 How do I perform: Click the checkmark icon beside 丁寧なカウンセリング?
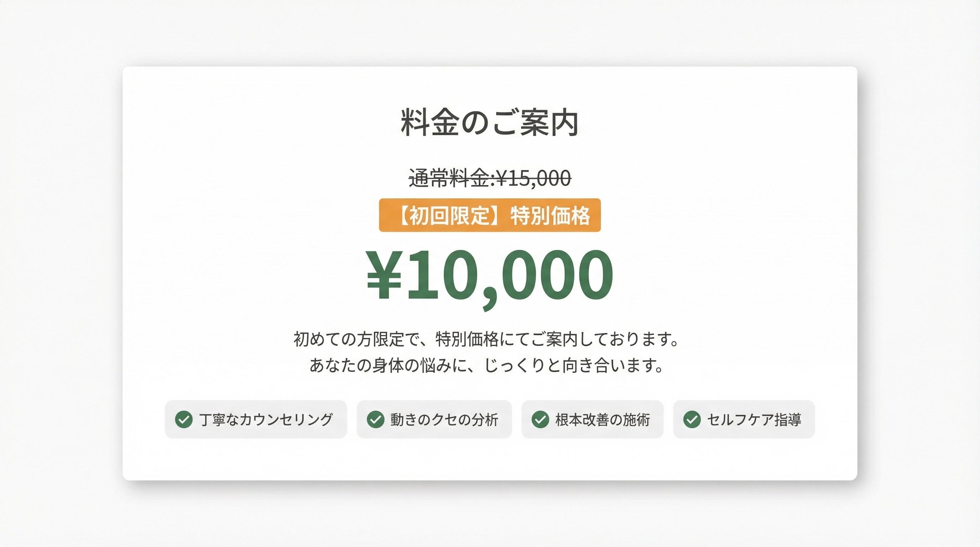pos(183,420)
